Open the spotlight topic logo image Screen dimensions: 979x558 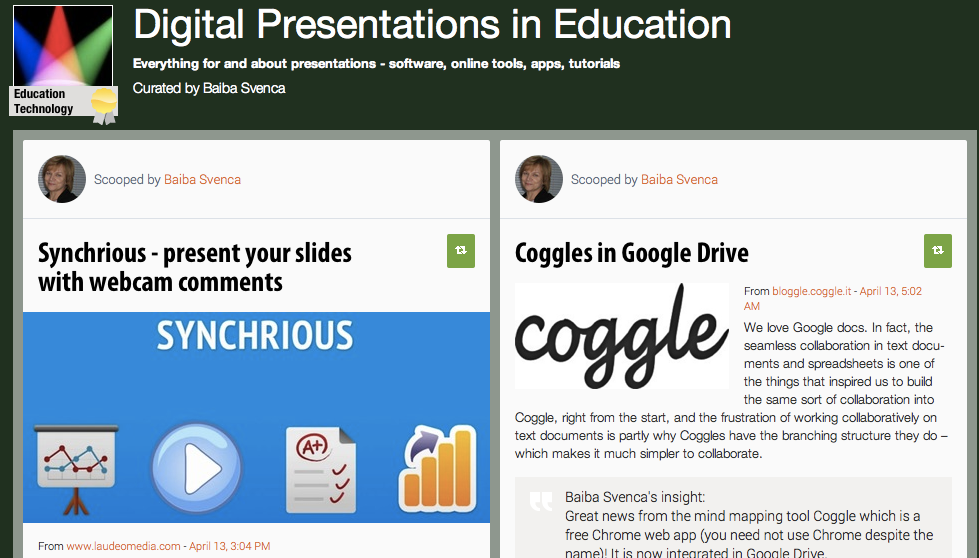(x=63, y=46)
